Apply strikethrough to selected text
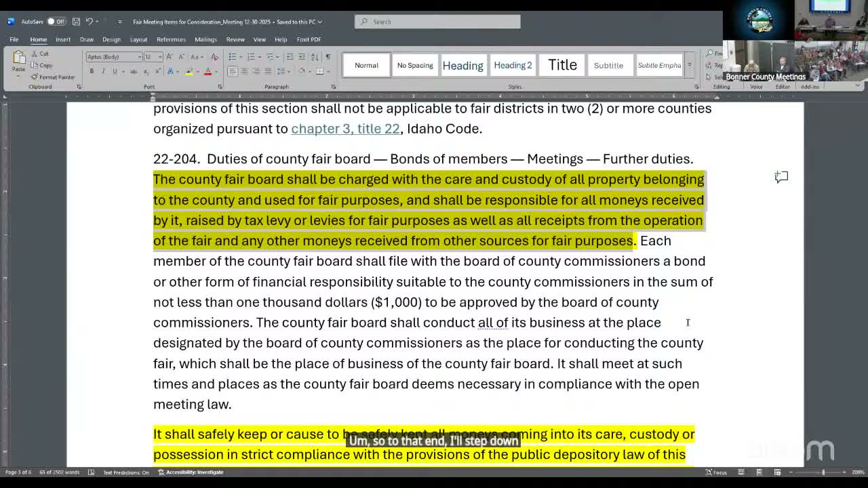Screen dimensions: 868x488 point(134,71)
